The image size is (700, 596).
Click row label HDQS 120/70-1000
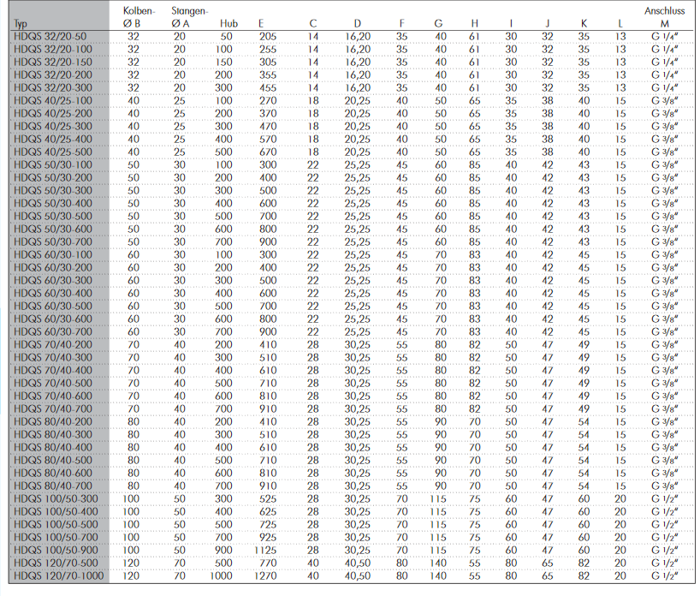[59, 575]
